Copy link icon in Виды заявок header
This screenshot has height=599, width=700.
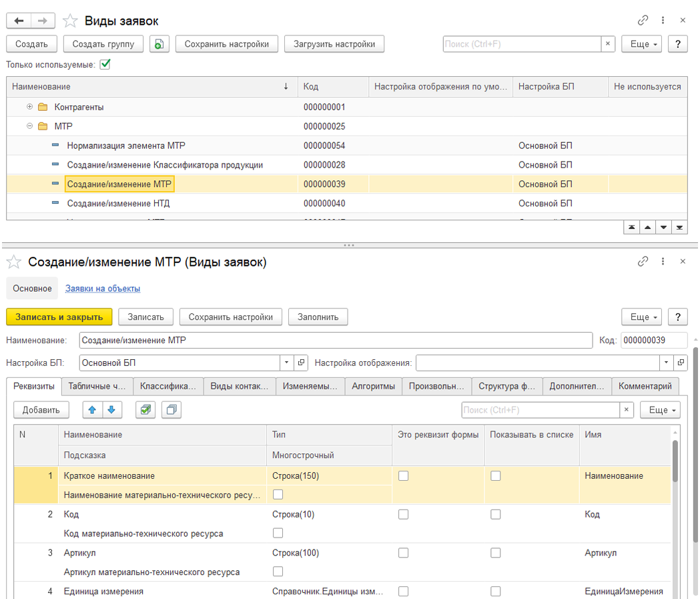[x=643, y=21]
